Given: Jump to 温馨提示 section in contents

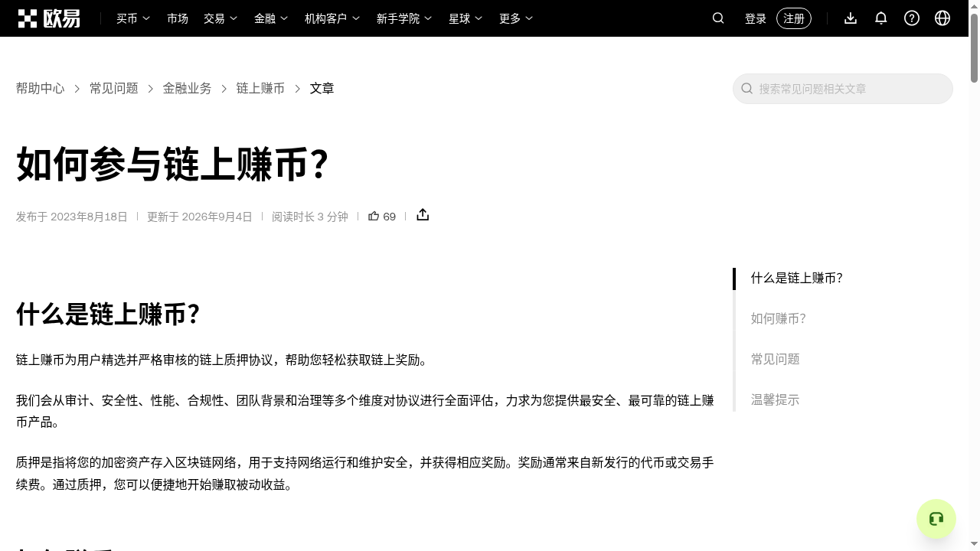Looking at the screenshot, I should [x=776, y=400].
